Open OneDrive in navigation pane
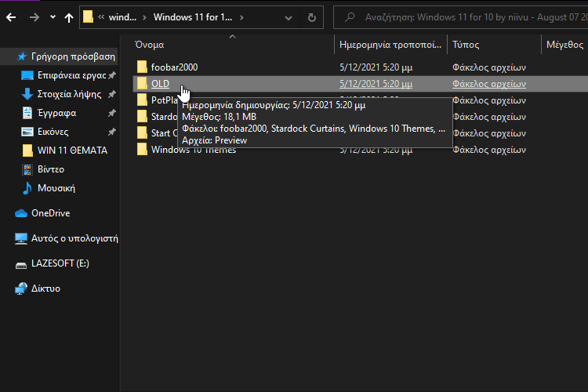588x392 pixels. click(51, 213)
